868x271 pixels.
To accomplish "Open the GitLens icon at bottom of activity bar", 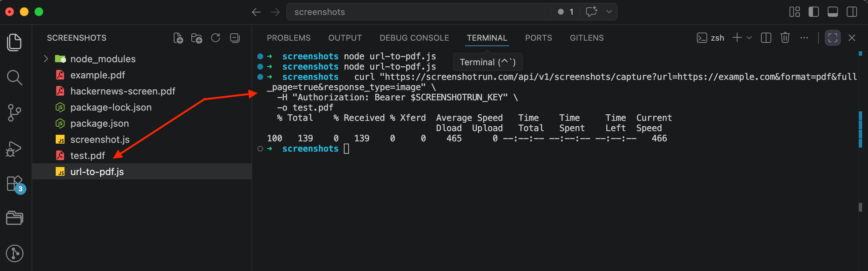I will coord(15,253).
